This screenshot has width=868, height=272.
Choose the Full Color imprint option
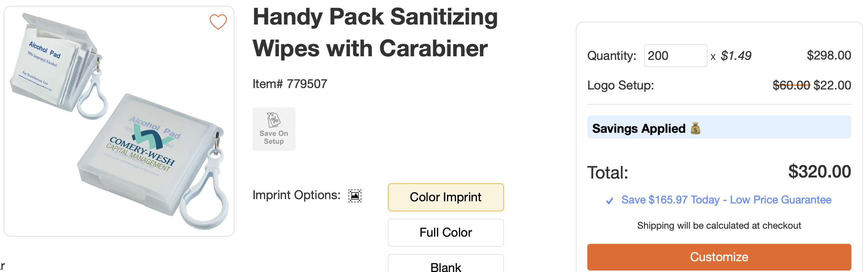(446, 233)
